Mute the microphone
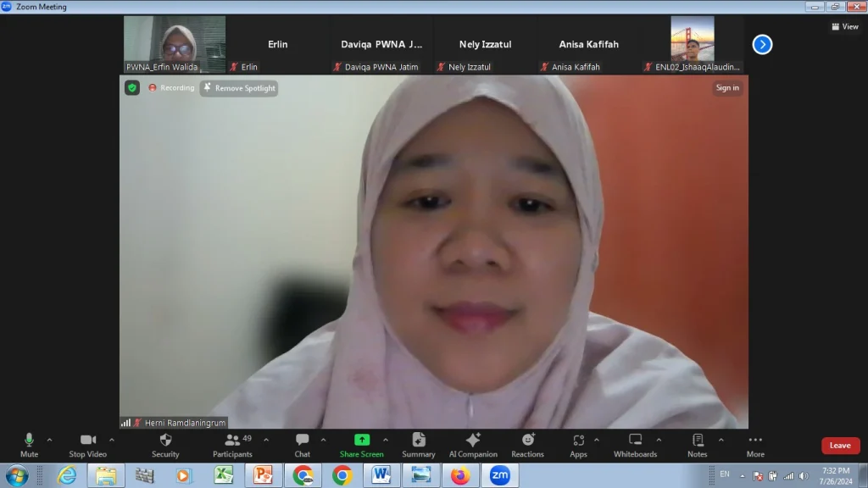Screen dimensions: 868x488 29,445
